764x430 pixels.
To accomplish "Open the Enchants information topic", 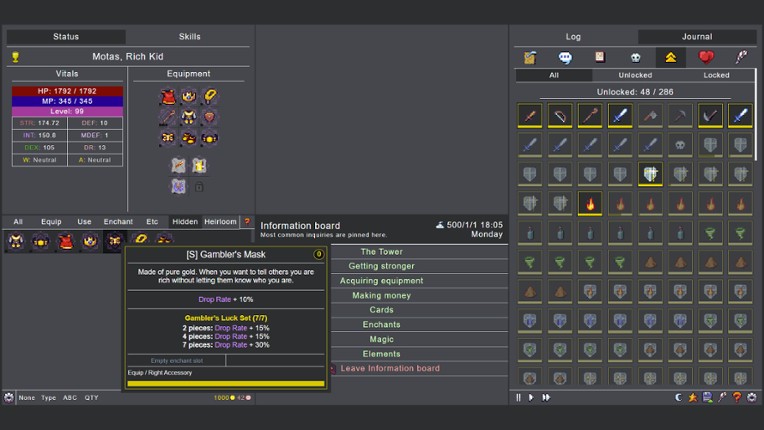I will (x=381, y=324).
